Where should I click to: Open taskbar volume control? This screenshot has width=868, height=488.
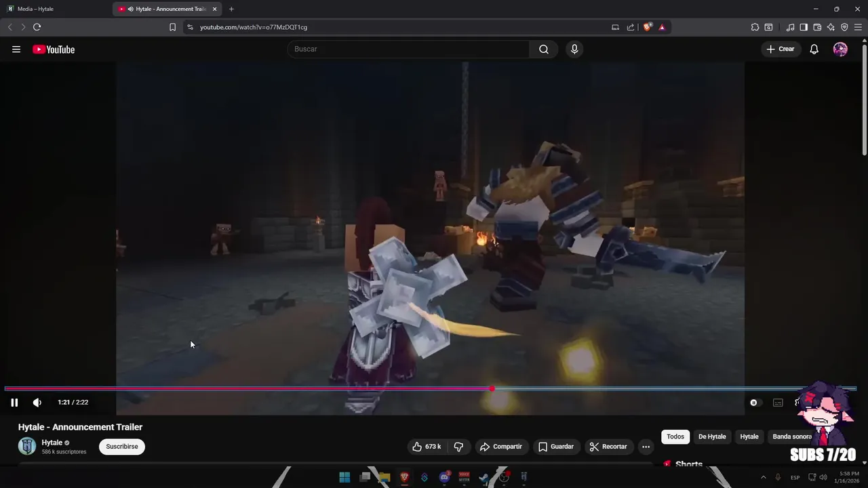823,477
